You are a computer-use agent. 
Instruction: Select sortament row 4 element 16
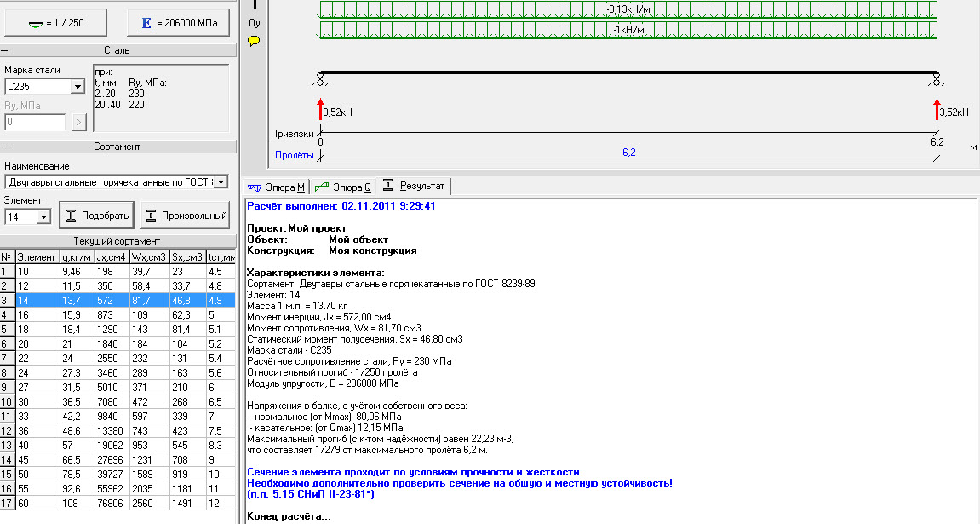(117, 314)
